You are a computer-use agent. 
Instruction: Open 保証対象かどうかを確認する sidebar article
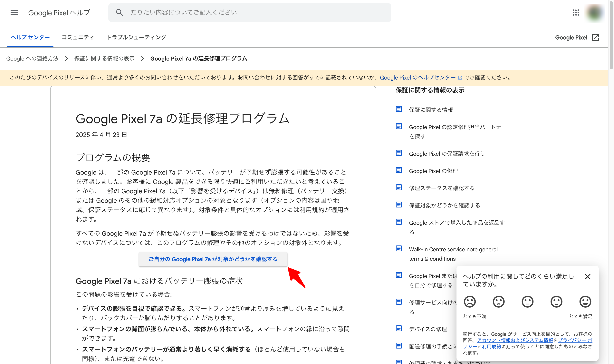[445, 205]
